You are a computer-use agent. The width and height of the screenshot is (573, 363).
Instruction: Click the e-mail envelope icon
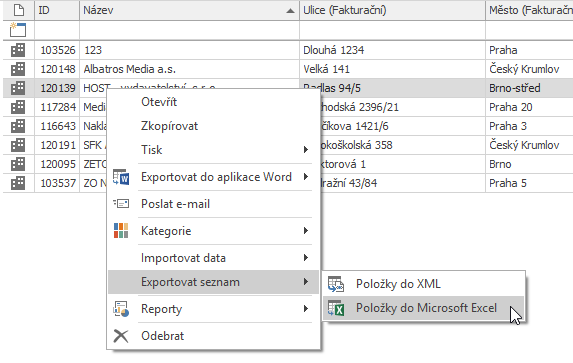coord(121,204)
